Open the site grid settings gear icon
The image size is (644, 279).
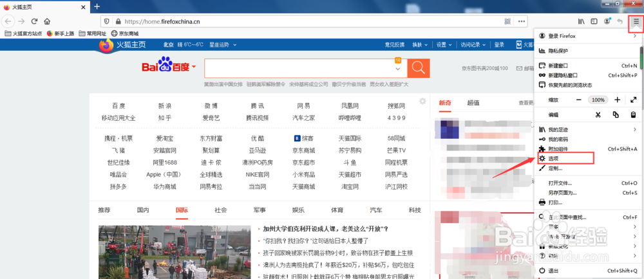pyautogui.click(x=422, y=101)
